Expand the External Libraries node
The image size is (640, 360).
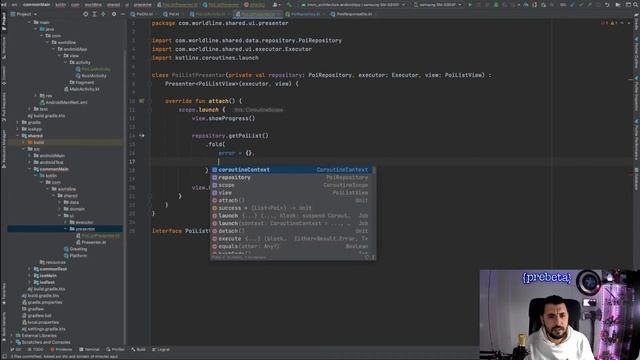tap(12, 336)
